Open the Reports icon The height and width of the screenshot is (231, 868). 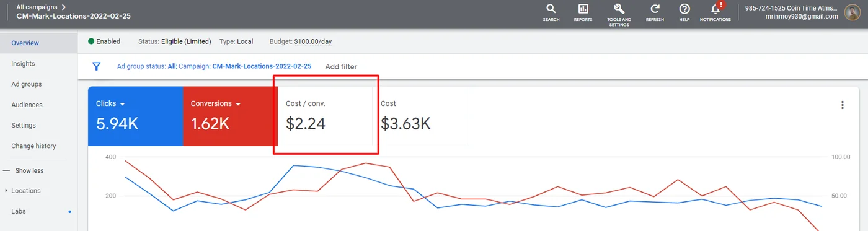pos(583,9)
